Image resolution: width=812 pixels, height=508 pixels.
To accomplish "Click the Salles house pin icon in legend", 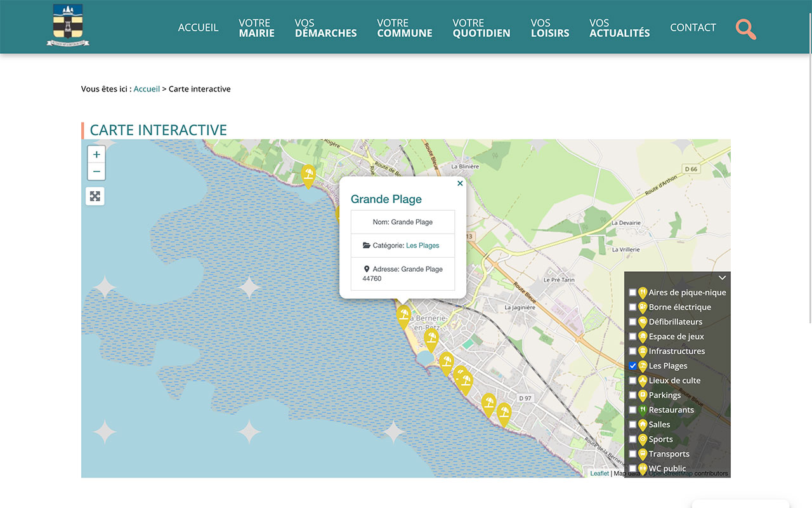I will coord(643,425).
